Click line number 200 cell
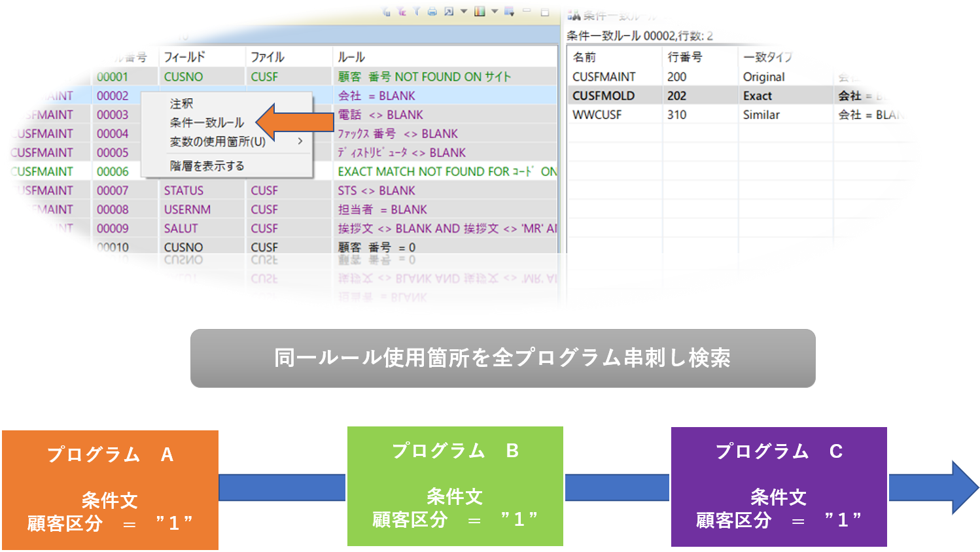The width and height of the screenshot is (980, 552). tap(676, 77)
